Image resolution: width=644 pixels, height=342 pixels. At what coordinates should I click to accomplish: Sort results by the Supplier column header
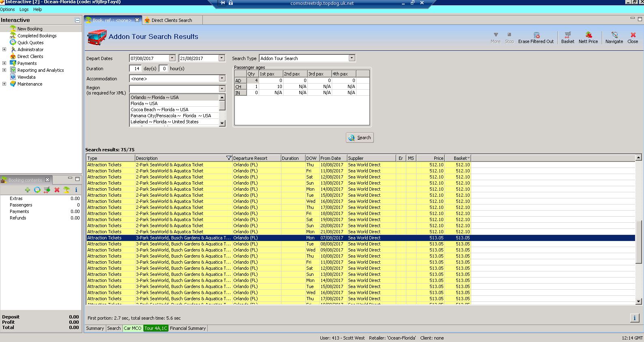click(x=371, y=158)
